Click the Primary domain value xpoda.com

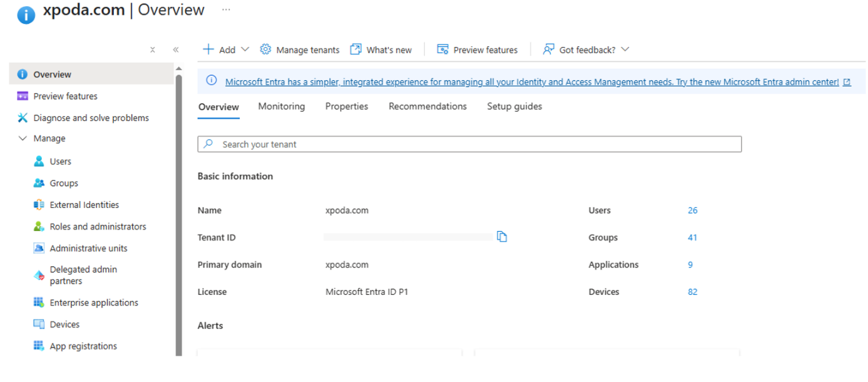[x=347, y=264]
